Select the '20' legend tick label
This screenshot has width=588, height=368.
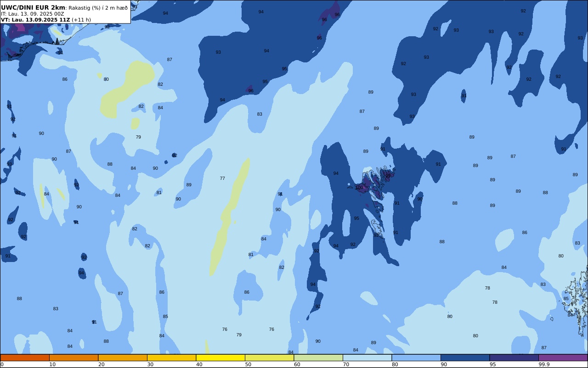102,364
